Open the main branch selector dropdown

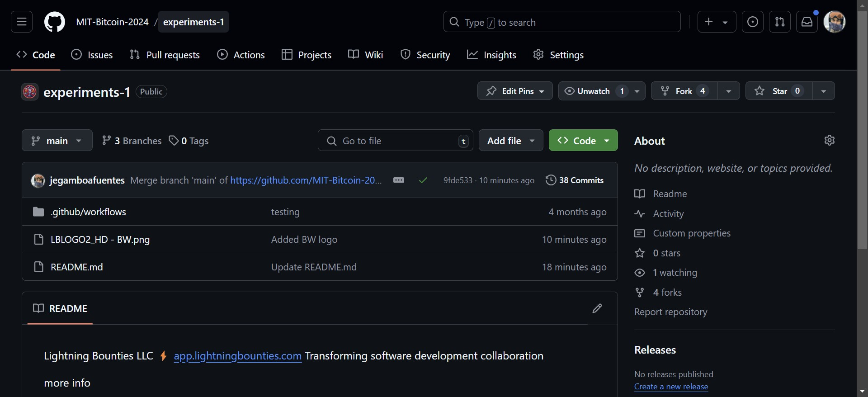coord(57,141)
